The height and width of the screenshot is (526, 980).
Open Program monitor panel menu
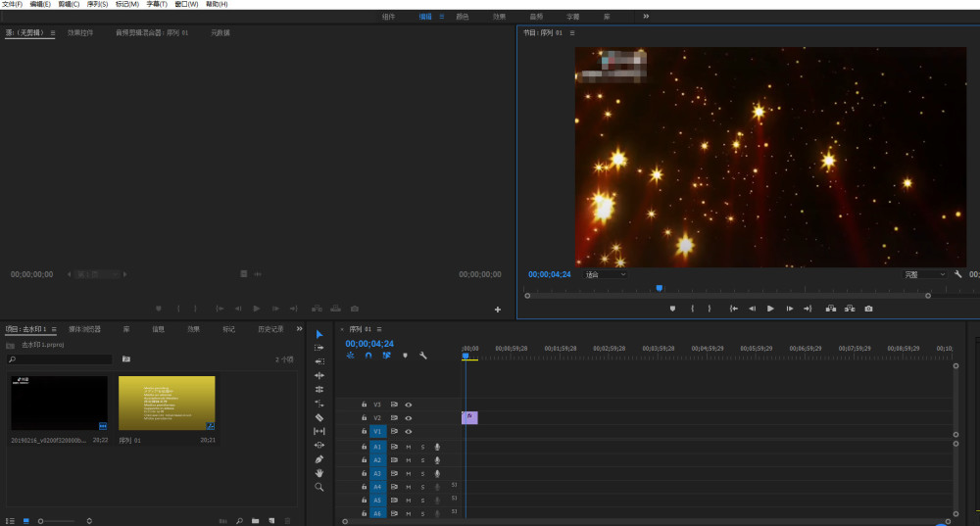click(572, 32)
